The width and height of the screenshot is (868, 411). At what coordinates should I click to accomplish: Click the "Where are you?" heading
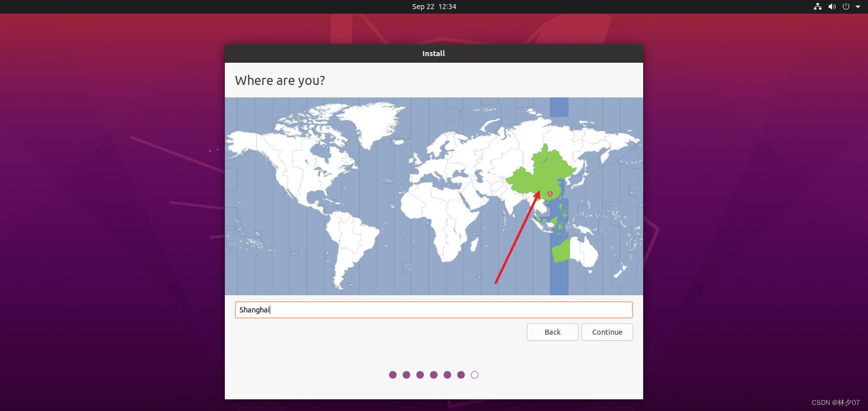pos(280,80)
